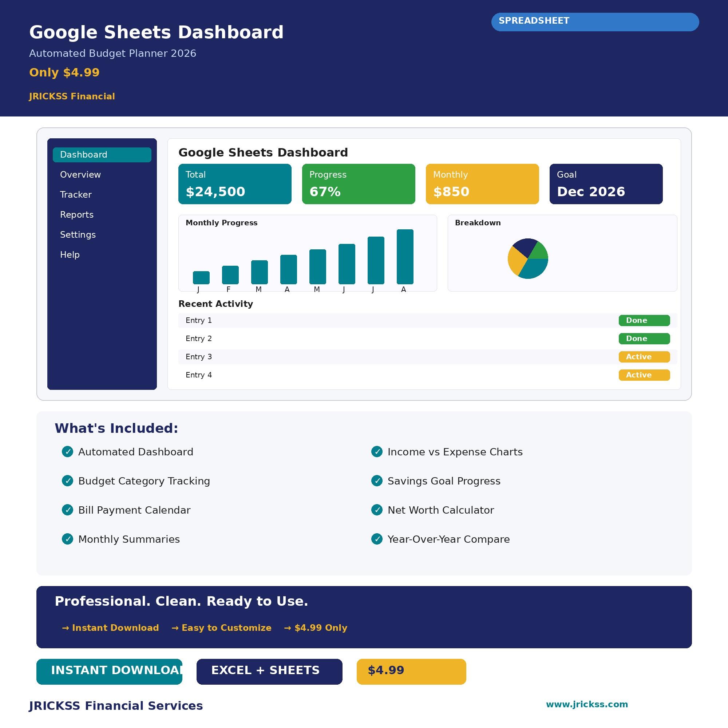Click the Done badge for Entry 1

coord(644,320)
